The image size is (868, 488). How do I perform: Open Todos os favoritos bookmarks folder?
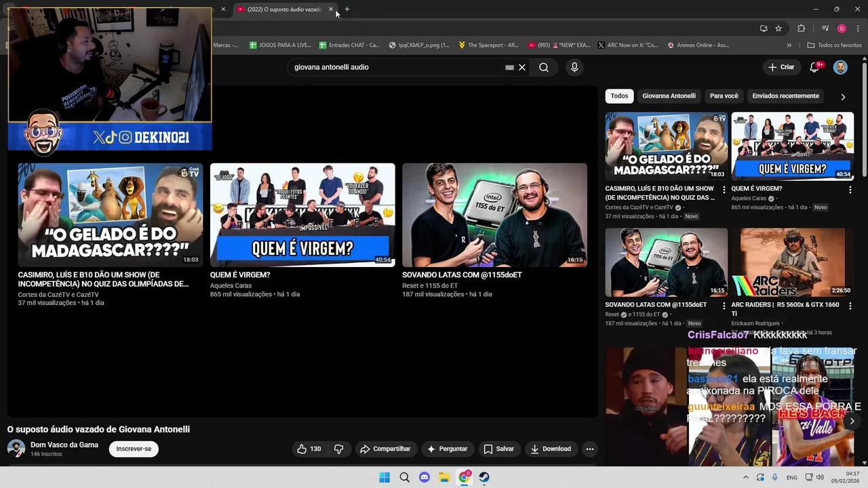click(x=834, y=45)
